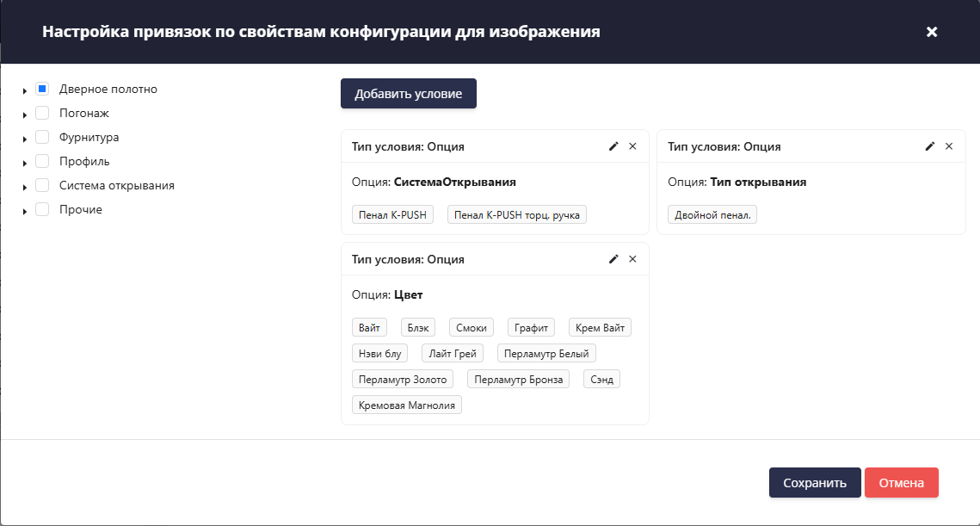The width and height of the screenshot is (980, 526).
Task: Close the configuration dialog
Action: tap(931, 32)
